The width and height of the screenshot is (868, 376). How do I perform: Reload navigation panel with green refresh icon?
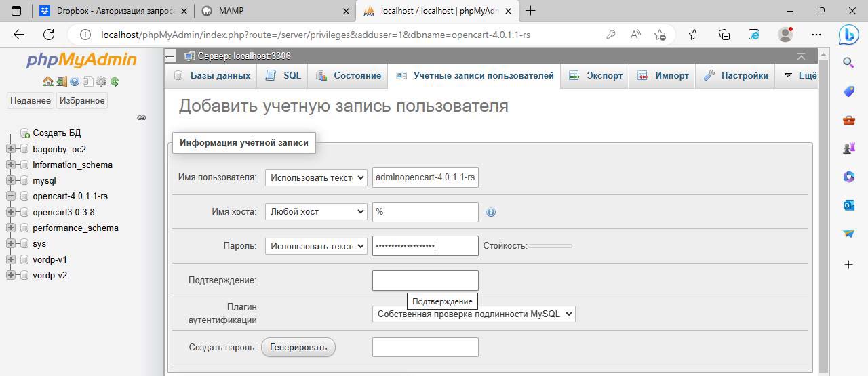[115, 81]
